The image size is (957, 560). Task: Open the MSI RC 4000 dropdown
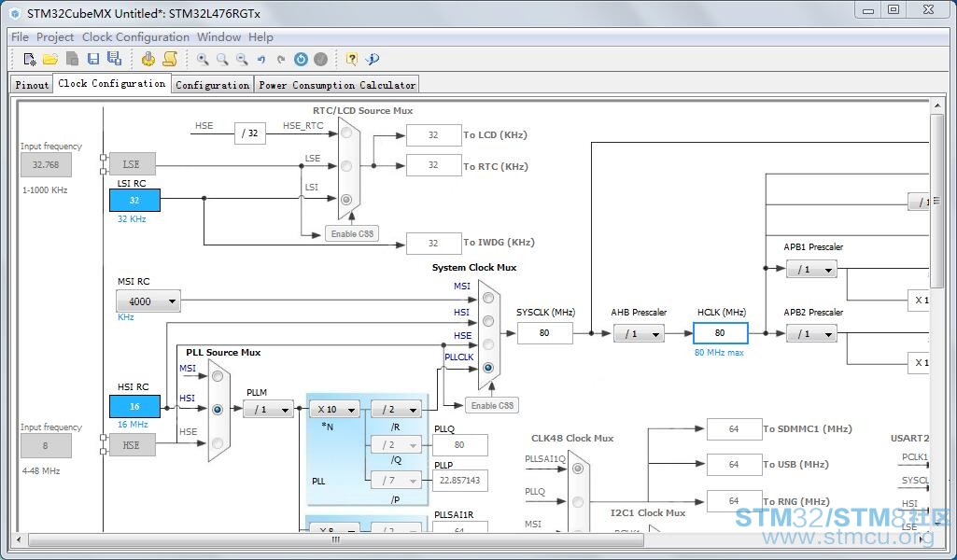[148, 301]
